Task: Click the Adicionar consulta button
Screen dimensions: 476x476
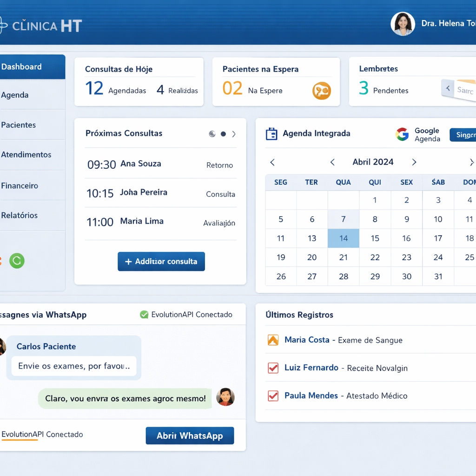Action: 161,262
